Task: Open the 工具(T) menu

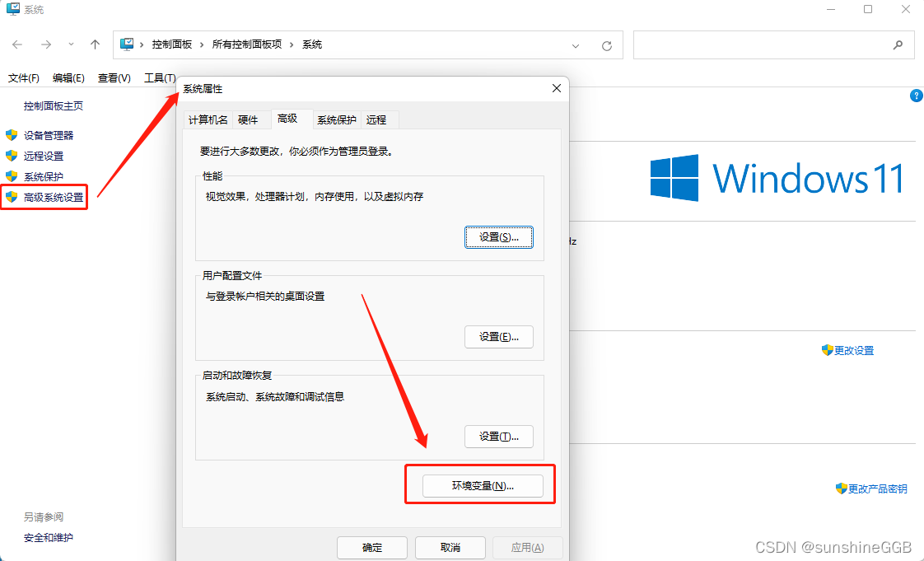Action: point(160,77)
